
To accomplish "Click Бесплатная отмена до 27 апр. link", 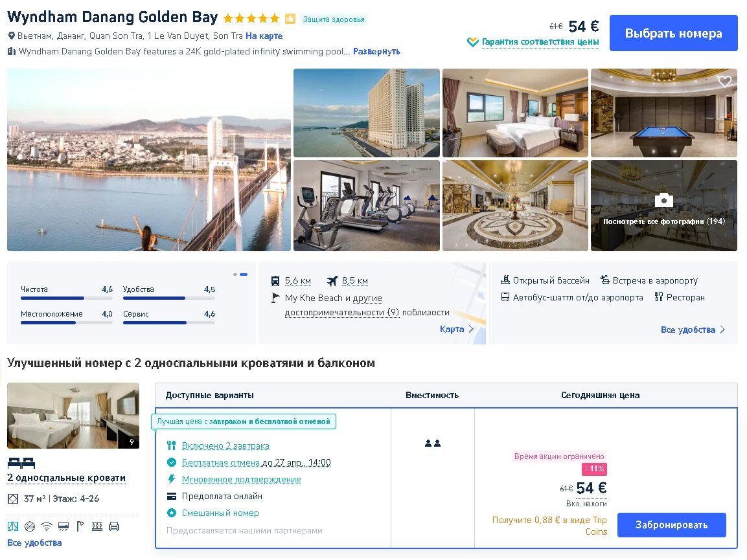I will coord(257,462).
